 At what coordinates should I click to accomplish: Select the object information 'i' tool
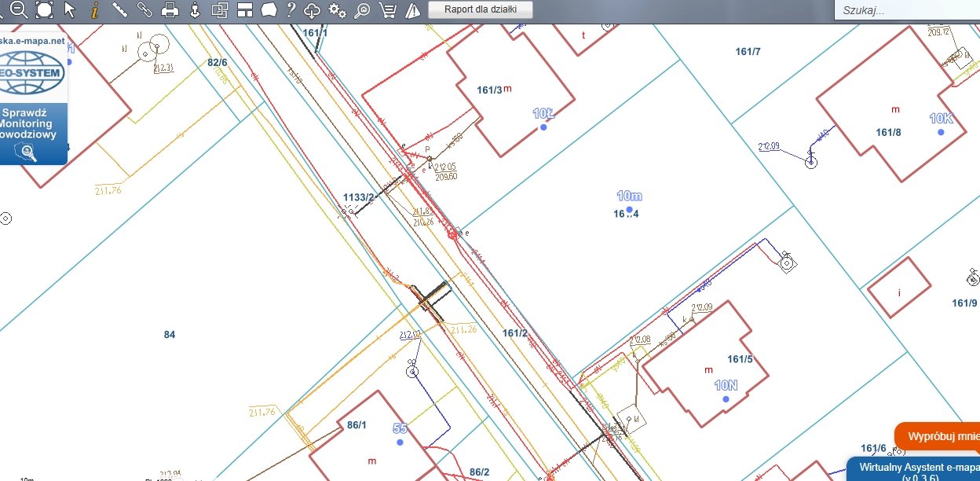95,9
